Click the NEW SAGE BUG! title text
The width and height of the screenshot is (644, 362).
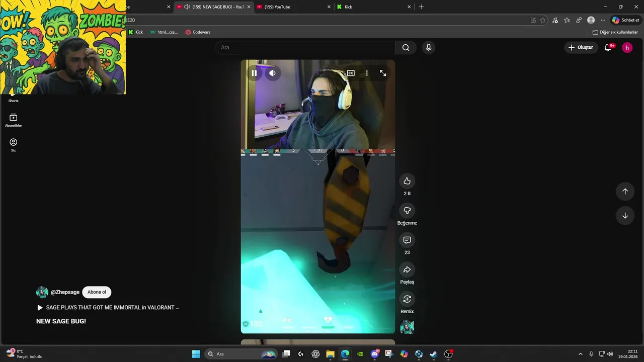61,321
